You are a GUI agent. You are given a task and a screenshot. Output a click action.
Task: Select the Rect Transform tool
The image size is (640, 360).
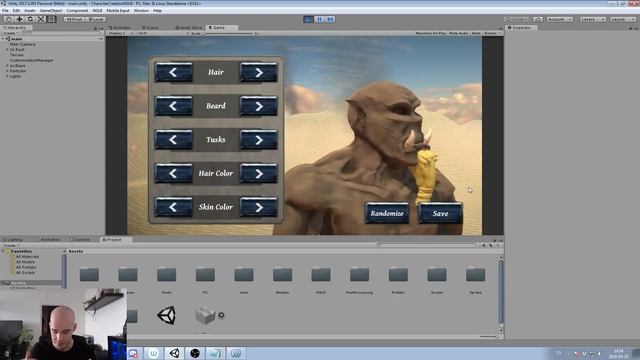click(x=51, y=19)
